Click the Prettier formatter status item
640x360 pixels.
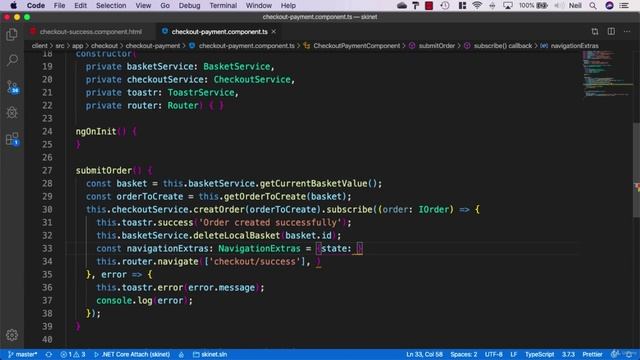click(x=592, y=354)
